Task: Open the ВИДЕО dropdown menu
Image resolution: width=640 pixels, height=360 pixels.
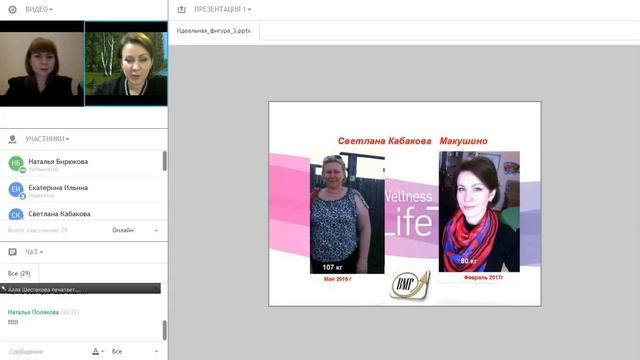Action: pyautogui.click(x=39, y=9)
